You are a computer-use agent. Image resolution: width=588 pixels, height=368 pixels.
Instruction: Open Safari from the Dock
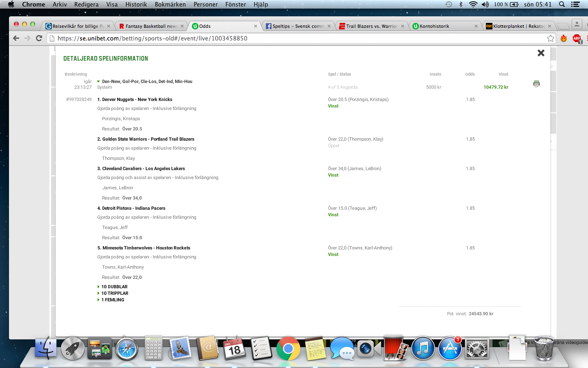tap(127, 349)
